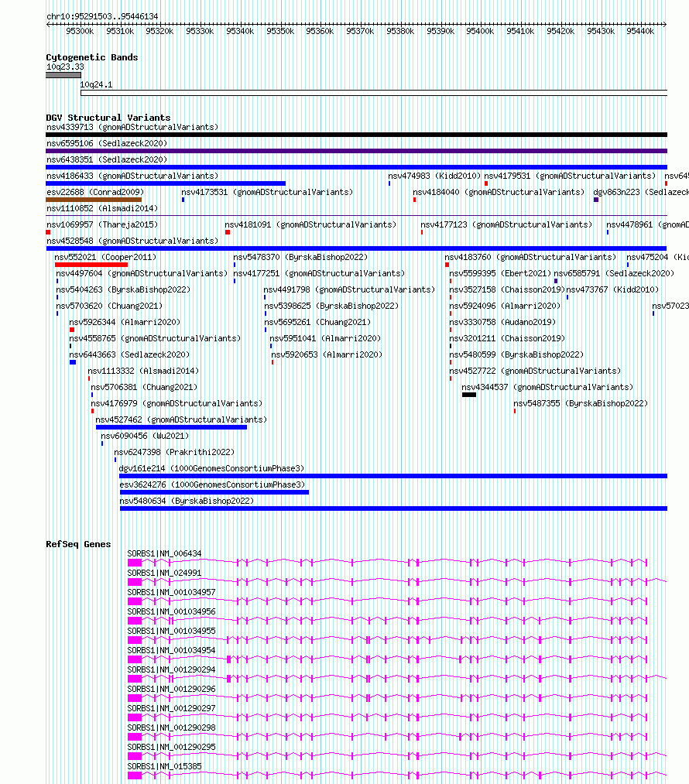Screen dimensions: 689x784
Task: Click the esv22688 brown variant bar
Action: point(94,200)
